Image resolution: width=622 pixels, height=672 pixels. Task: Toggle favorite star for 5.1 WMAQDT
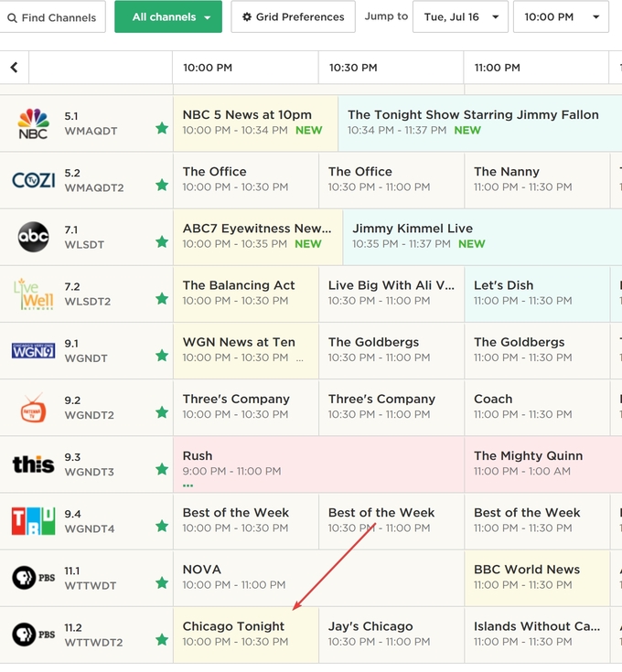click(x=162, y=128)
